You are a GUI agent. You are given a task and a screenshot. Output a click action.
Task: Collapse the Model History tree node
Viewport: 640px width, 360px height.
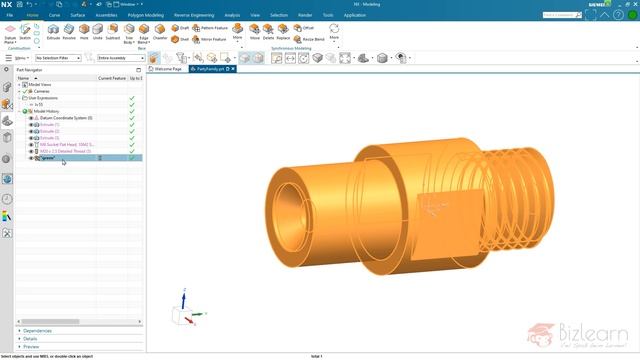click(19, 111)
